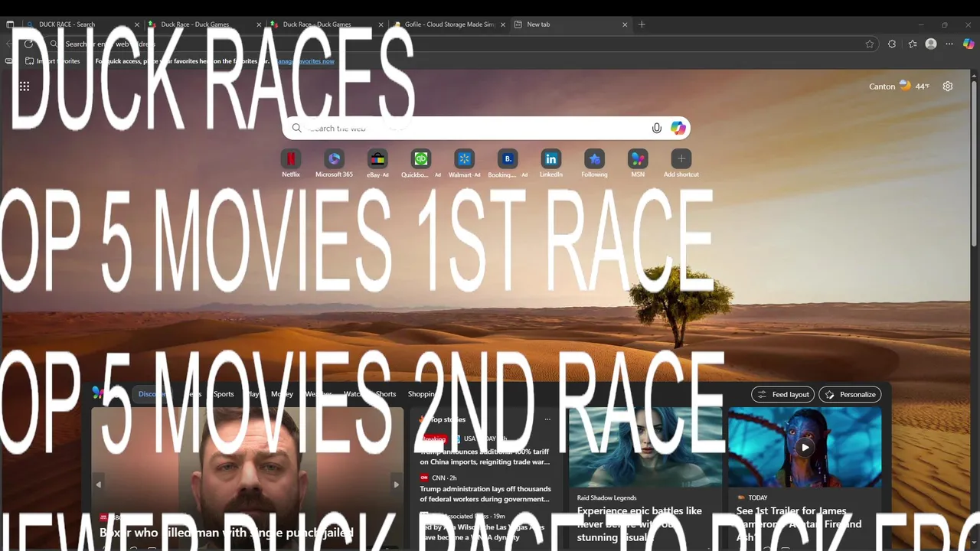Select the Money feed tab
This screenshot has width=980, height=551.
[x=282, y=394]
